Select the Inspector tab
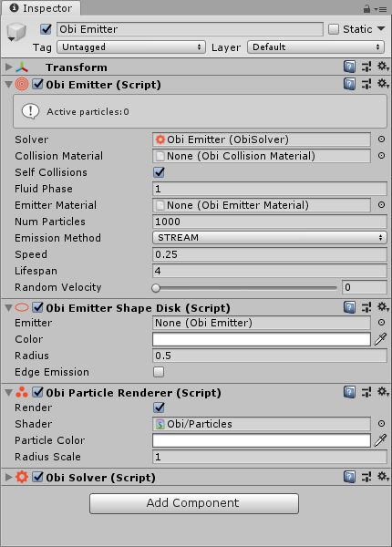The width and height of the screenshot is (392, 547). pyautogui.click(x=41, y=8)
